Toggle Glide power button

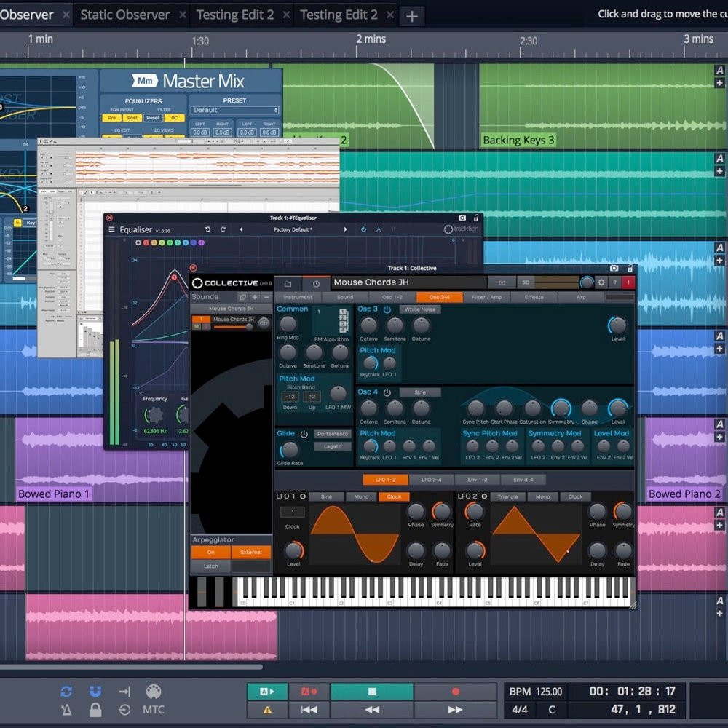[304, 434]
